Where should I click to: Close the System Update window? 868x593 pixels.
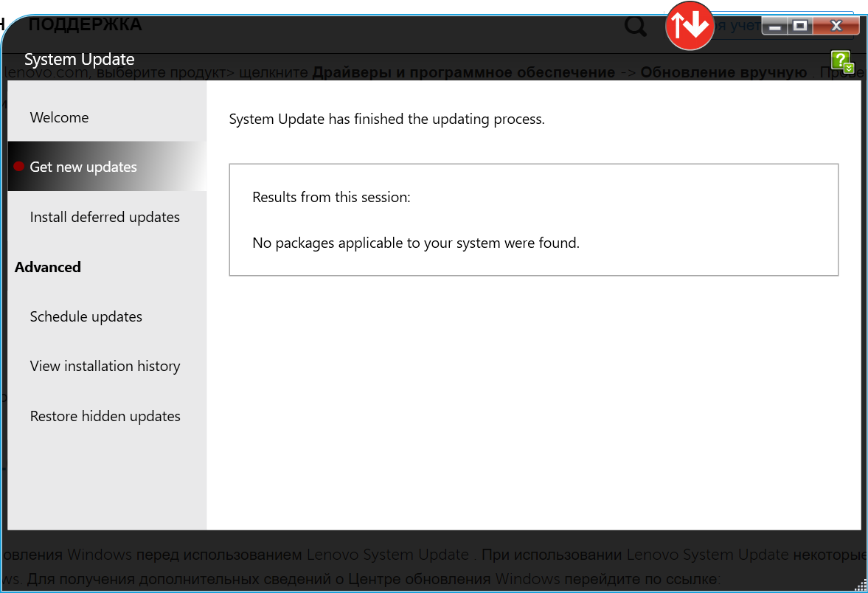[836, 26]
